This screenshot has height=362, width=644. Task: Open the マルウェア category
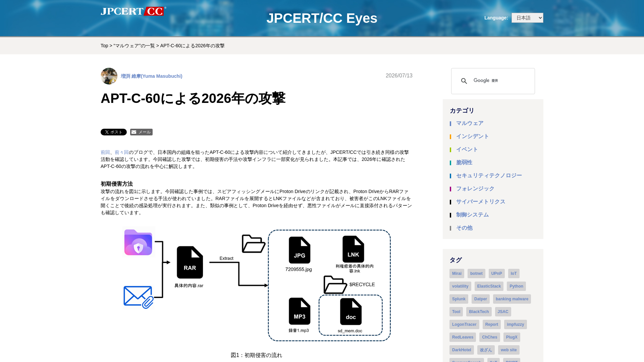pyautogui.click(x=470, y=123)
